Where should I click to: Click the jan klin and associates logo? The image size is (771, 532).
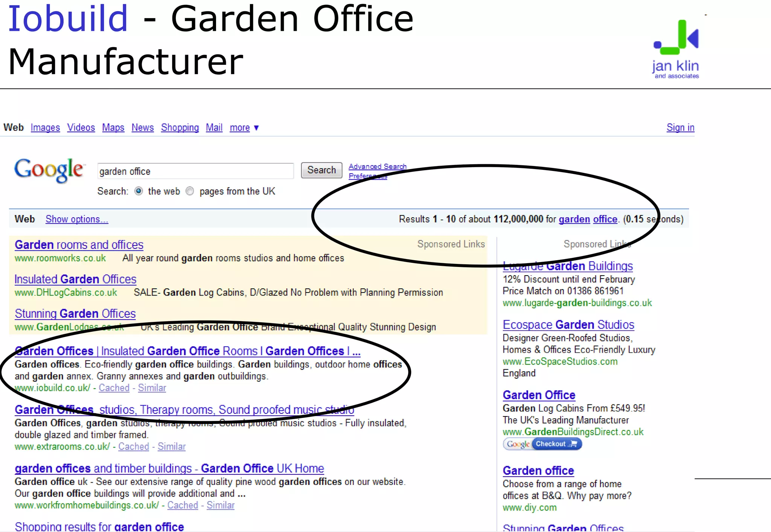pyautogui.click(x=676, y=49)
